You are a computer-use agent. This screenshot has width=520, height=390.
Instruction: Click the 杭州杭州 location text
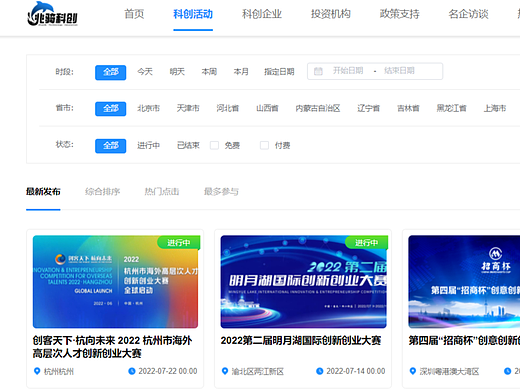point(59,371)
